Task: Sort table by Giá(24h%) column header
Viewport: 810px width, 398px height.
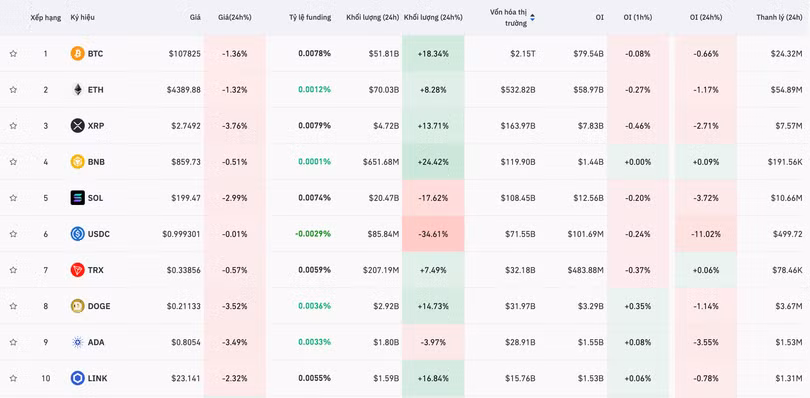Action: click(235, 17)
